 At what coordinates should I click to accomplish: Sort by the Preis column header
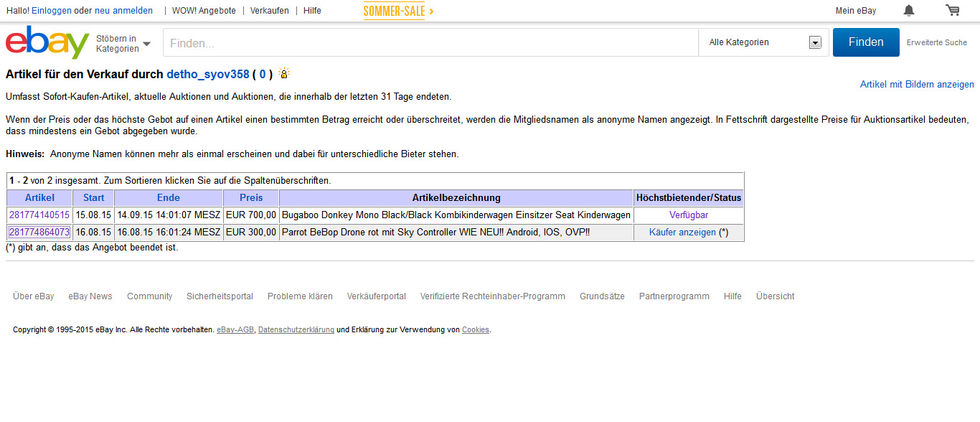(x=251, y=197)
